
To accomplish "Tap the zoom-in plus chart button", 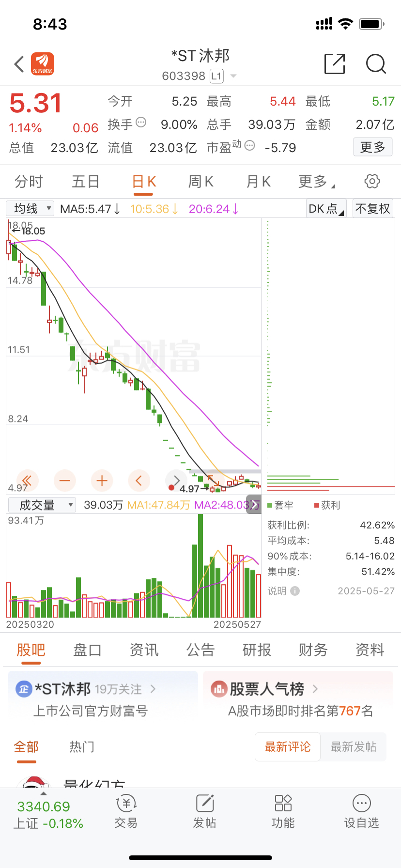I will pos(102,480).
